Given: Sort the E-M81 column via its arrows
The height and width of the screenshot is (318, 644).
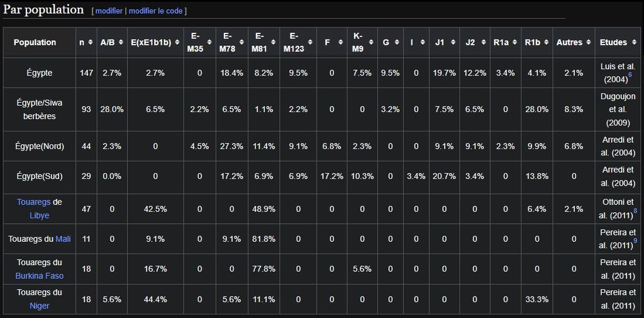Looking at the screenshot, I should point(274,43).
